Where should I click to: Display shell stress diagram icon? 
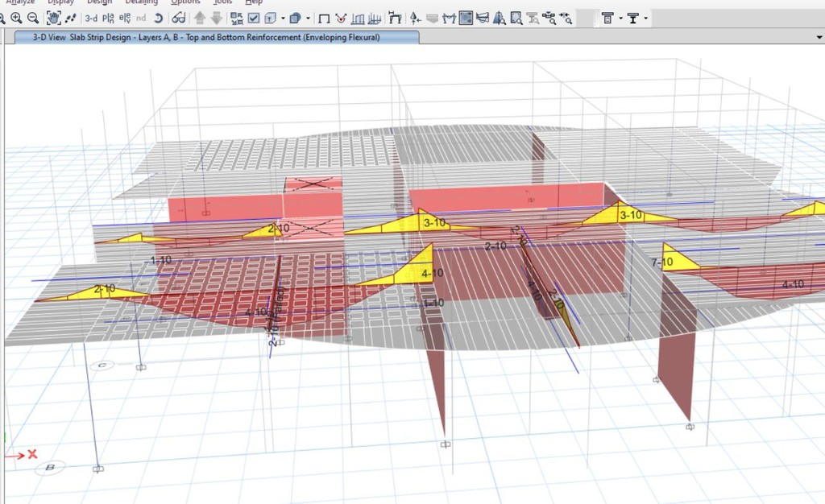(374, 19)
